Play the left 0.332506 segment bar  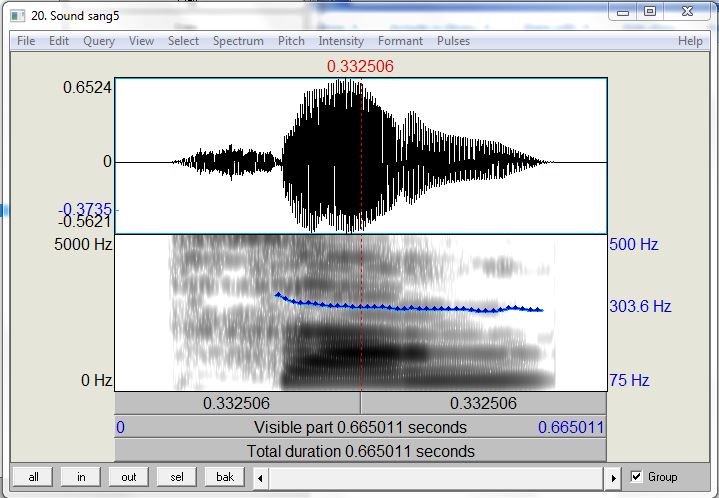coord(237,403)
